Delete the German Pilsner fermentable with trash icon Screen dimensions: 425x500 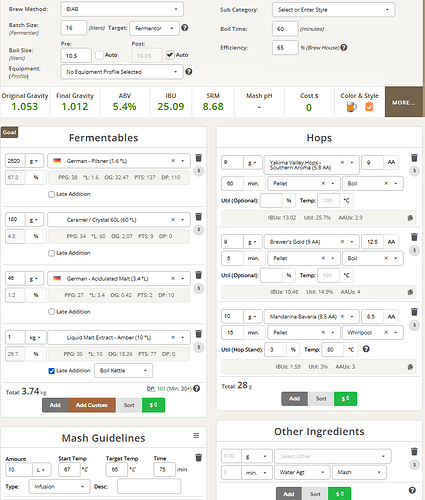click(x=198, y=158)
